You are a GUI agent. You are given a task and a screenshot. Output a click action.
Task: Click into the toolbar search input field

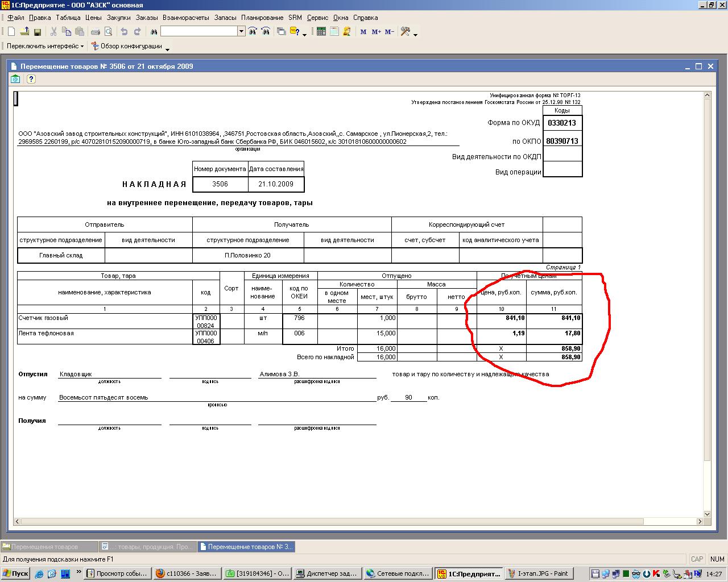click(x=199, y=32)
